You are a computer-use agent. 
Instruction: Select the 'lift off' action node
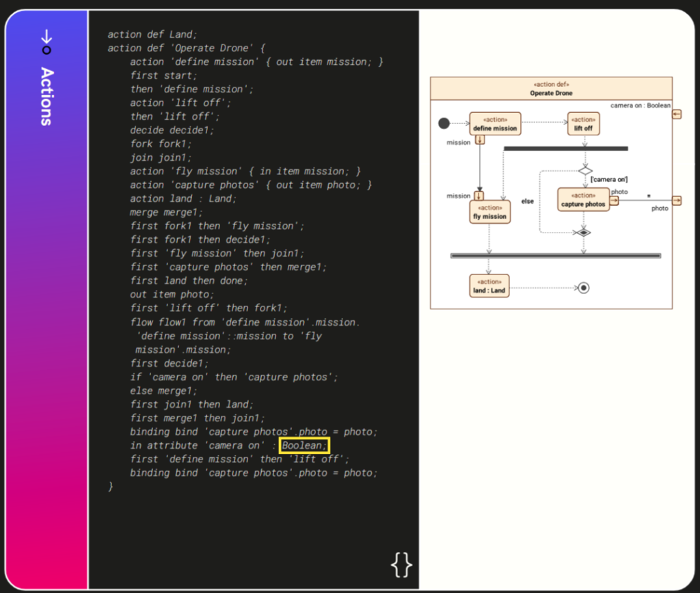pyautogui.click(x=583, y=124)
